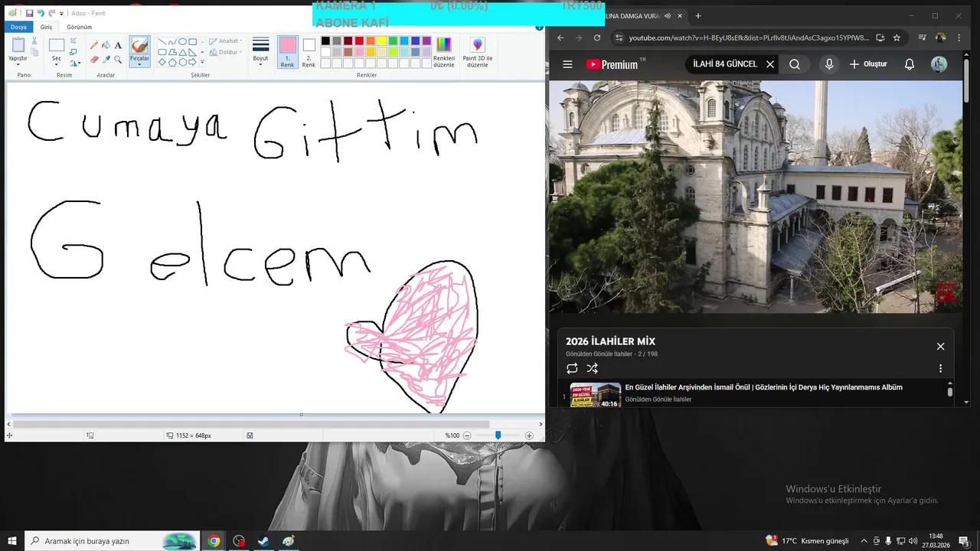Viewport: 980px width, 551px height.
Task: Switch to the Görünüm ribbon tab
Action: pos(79,27)
